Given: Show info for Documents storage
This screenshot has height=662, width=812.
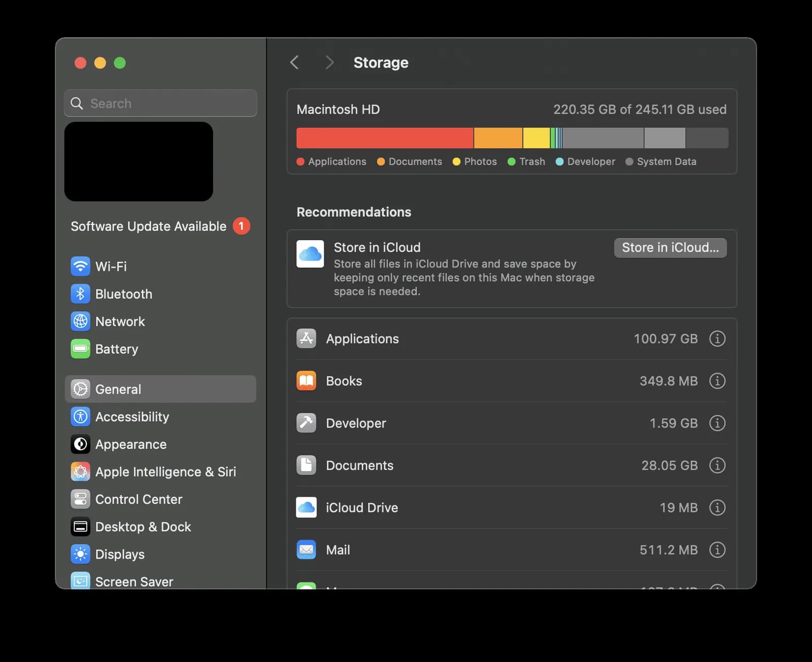Looking at the screenshot, I should click(x=717, y=465).
